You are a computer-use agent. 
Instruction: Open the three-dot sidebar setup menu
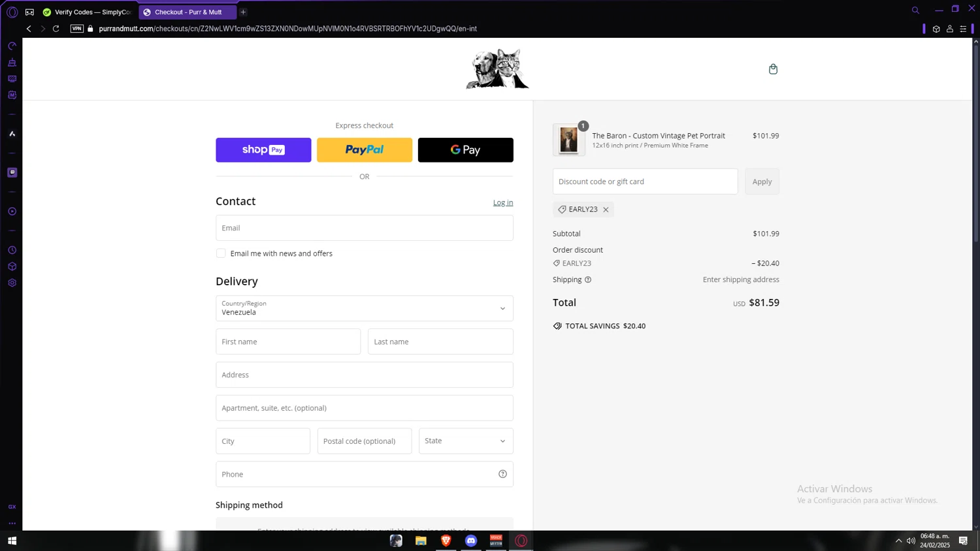pyautogui.click(x=12, y=523)
